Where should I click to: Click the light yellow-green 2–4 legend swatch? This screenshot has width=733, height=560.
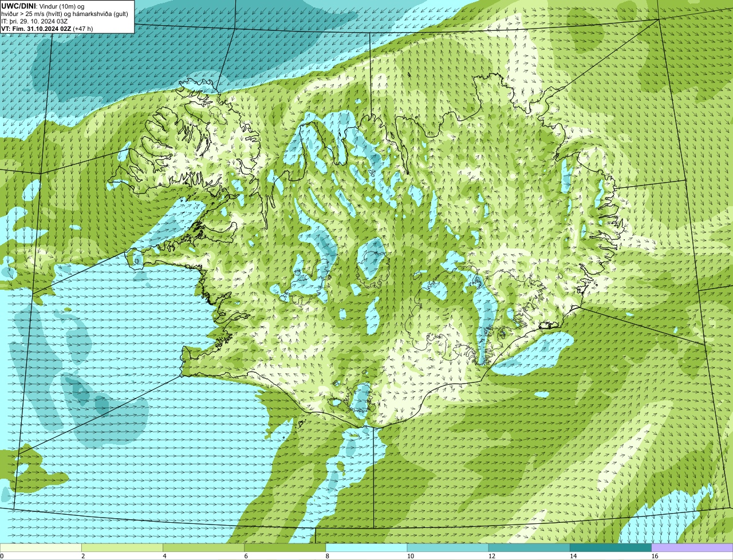click(x=123, y=547)
